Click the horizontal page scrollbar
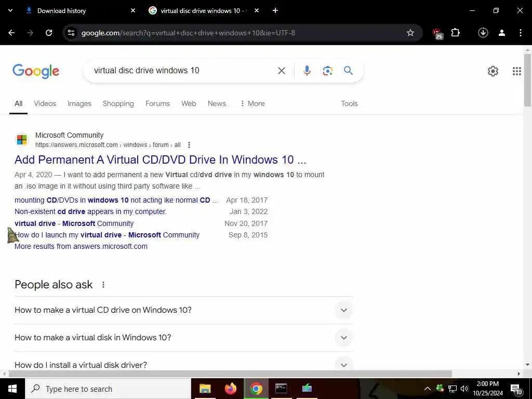Image resolution: width=532 pixels, height=399 pixels. 230,374
